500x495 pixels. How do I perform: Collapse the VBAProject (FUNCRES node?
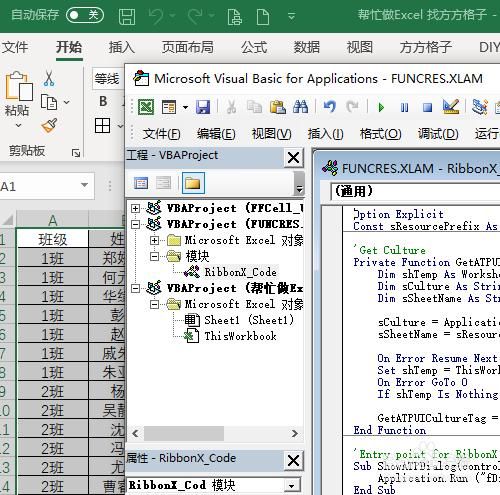pos(135,224)
